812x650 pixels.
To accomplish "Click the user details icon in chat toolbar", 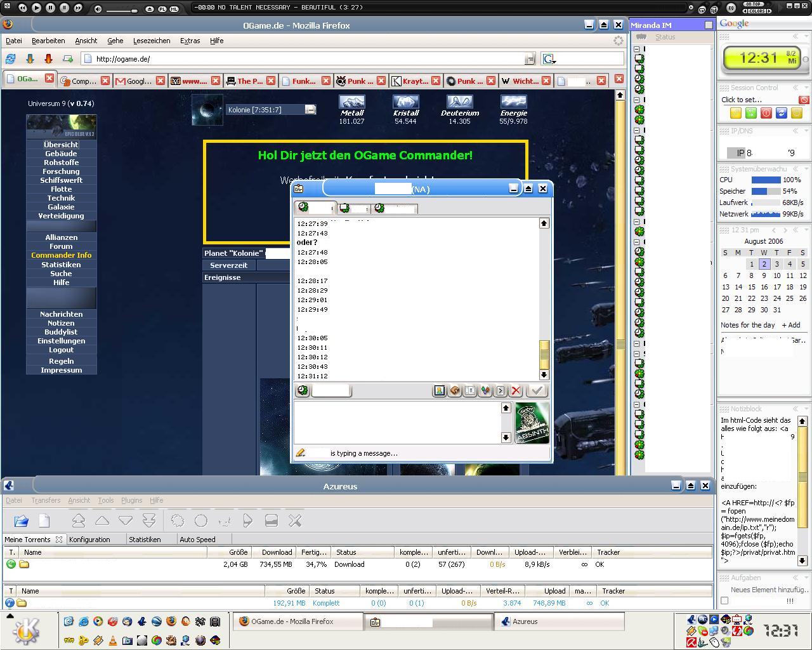I will 439,391.
